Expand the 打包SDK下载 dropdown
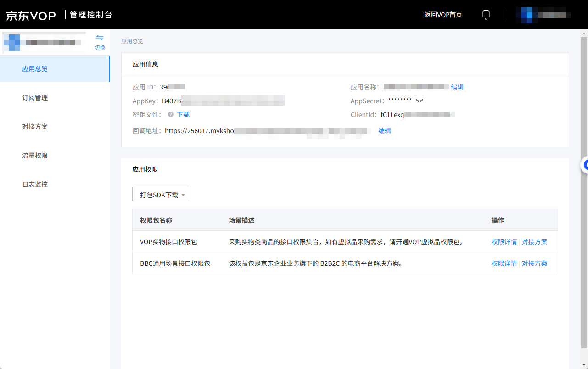Viewport: 588px width, 369px height. point(161,195)
